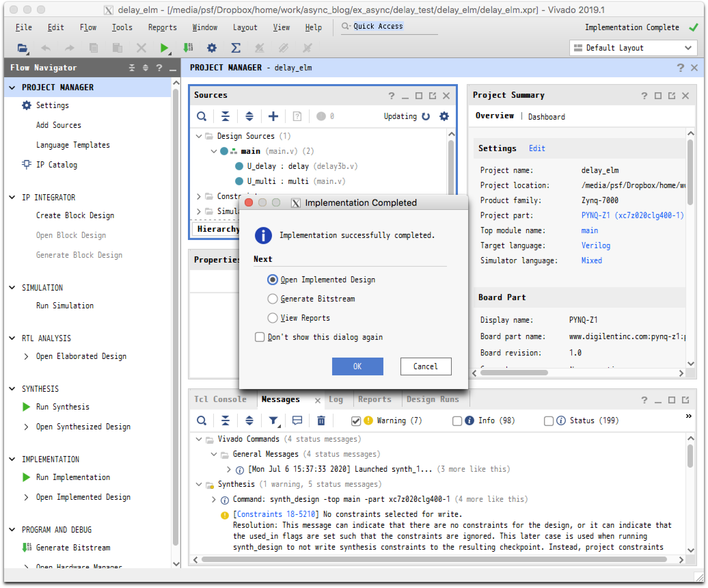This screenshot has height=588, width=708.
Task: Open Settings gear icon in main toolbar
Action: coord(212,48)
